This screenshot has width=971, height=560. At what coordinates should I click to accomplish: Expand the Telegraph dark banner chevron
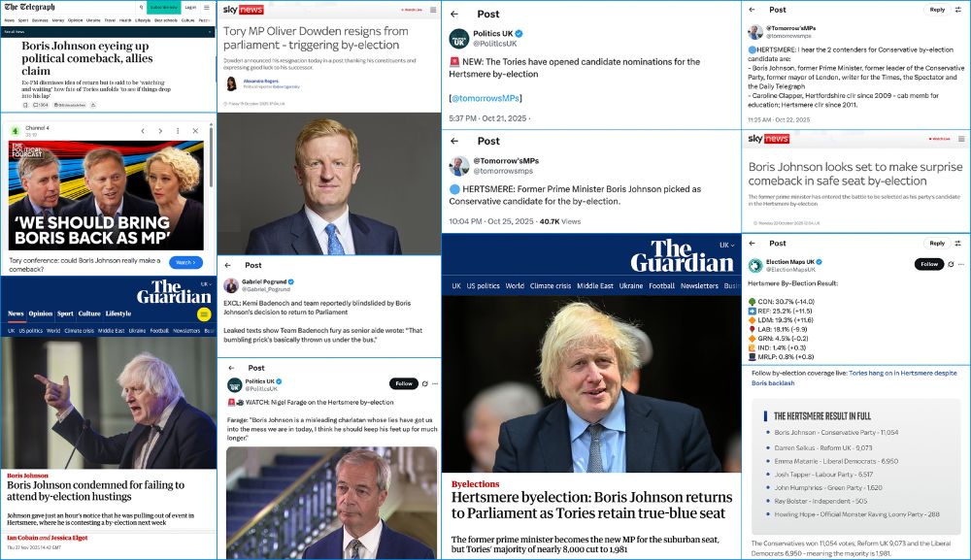[x=211, y=32]
